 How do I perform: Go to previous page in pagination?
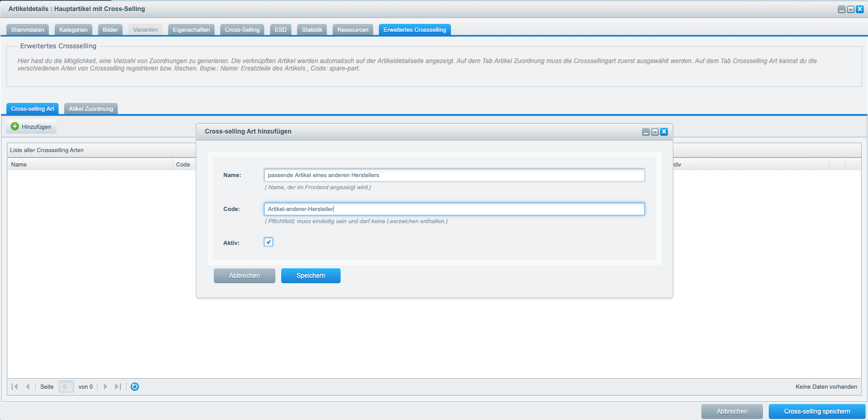point(28,387)
